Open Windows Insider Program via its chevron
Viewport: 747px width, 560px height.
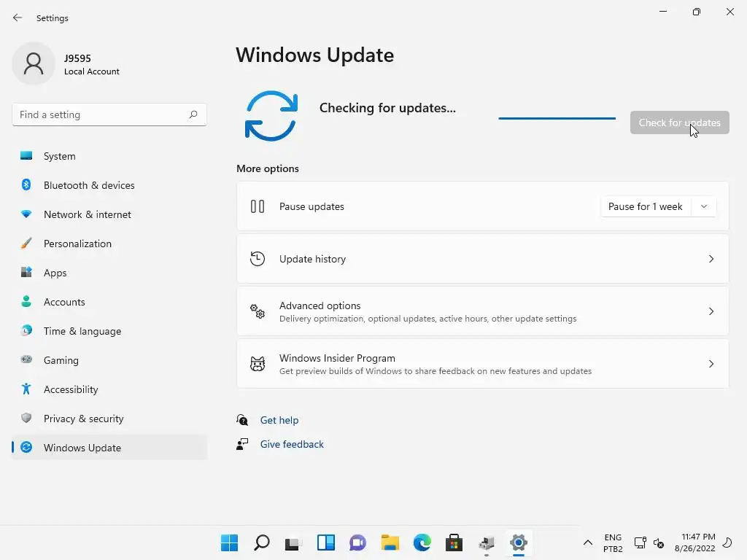point(711,364)
